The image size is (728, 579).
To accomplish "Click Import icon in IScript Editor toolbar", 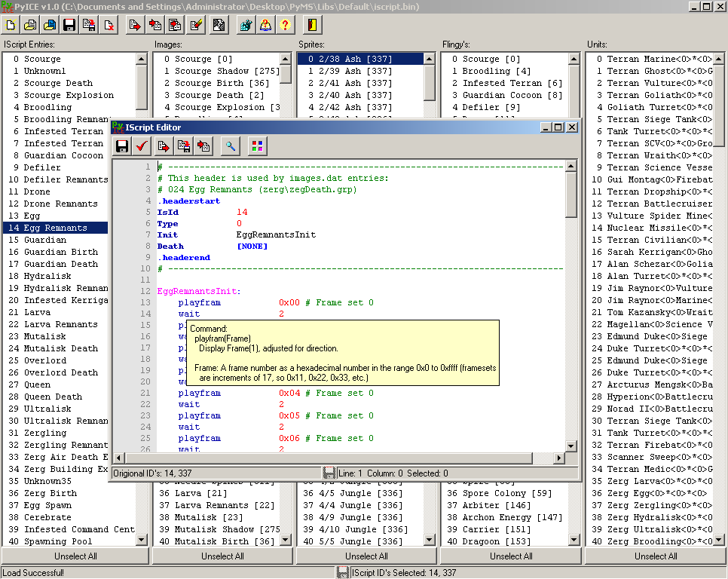I will coord(203,147).
